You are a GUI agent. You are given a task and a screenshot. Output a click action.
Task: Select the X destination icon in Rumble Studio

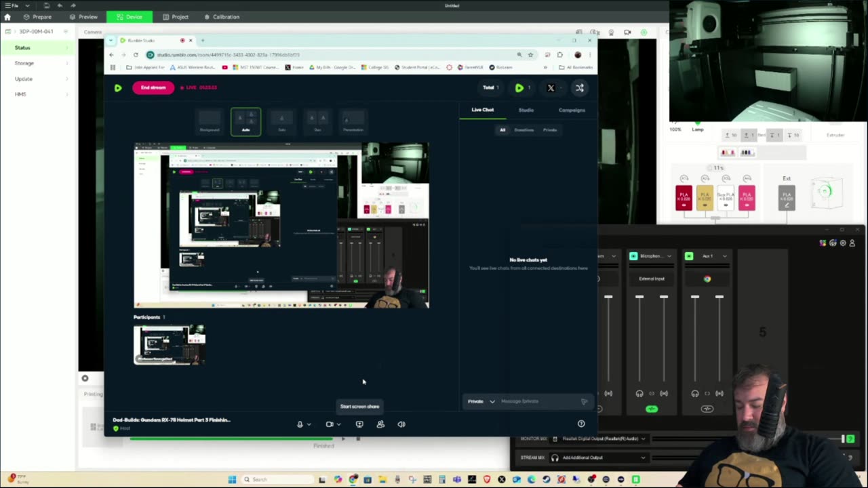click(x=551, y=87)
